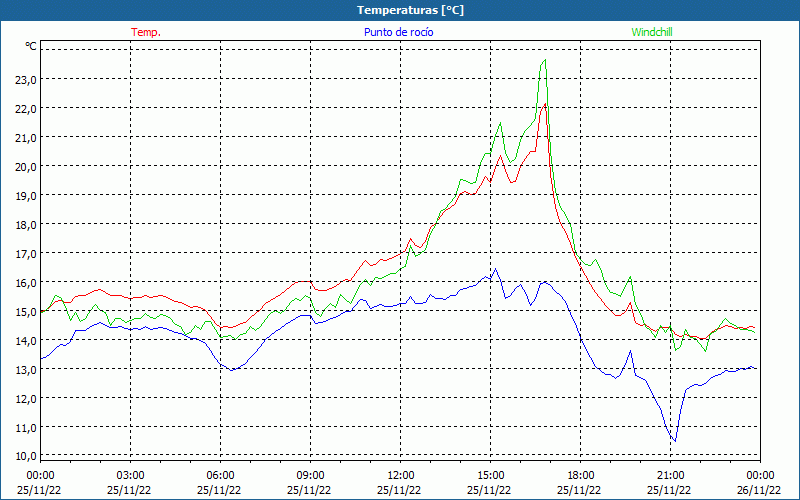Click the '10,0' y-axis value

tap(26, 456)
